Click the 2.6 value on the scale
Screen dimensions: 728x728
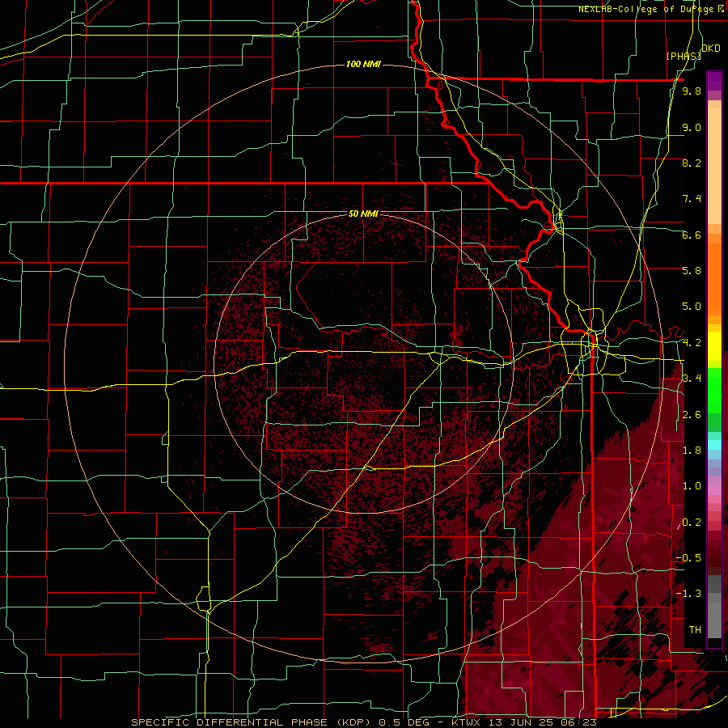tap(692, 415)
